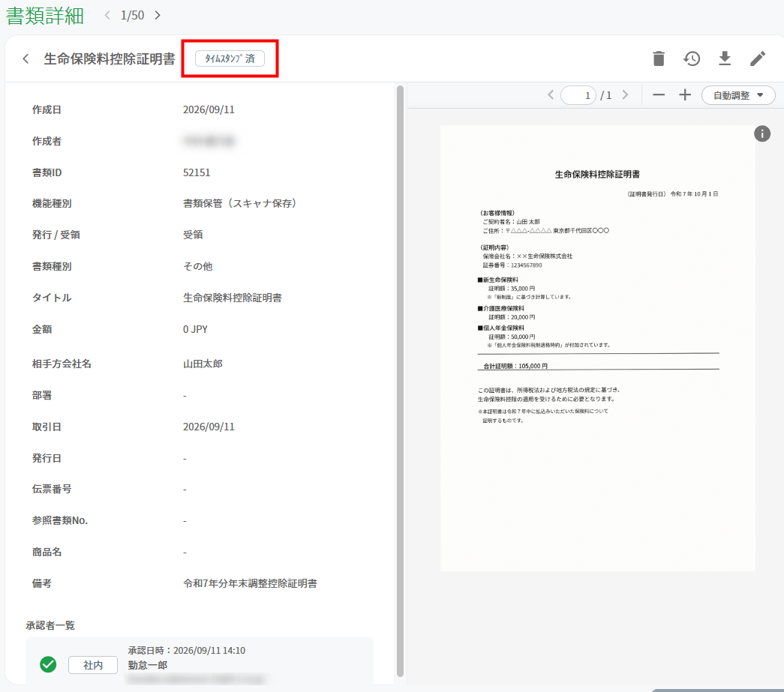Click the 機能種別 field label

[x=52, y=203]
